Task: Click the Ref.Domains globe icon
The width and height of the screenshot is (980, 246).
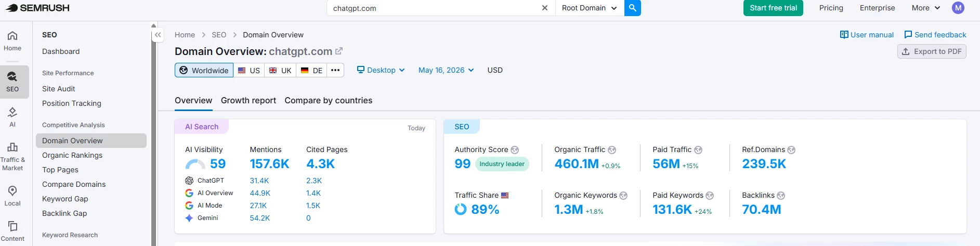Action: (x=791, y=150)
